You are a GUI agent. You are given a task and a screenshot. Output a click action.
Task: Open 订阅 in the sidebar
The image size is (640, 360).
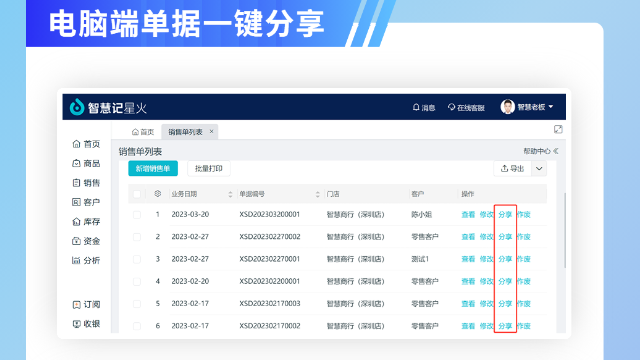tap(86, 304)
